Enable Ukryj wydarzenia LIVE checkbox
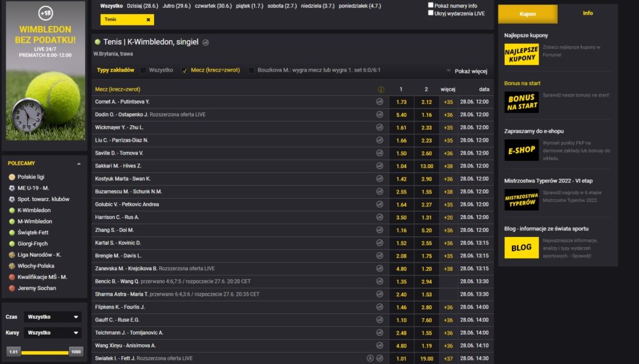The height and width of the screenshot is (364, 639). (x=430, y=13)
